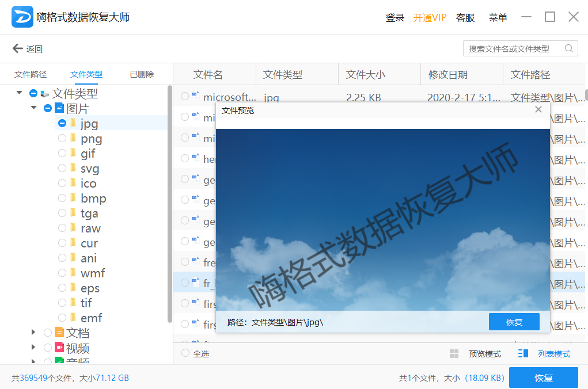Click the 开通VIP link
Screen dimensions: 588x389
tap(430, 18)
